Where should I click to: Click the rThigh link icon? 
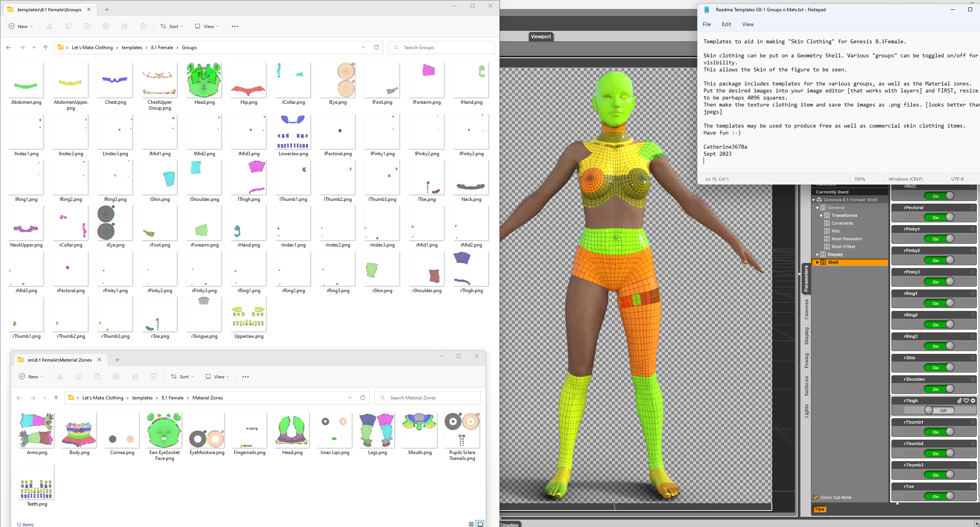pyautogui.click(x=960, y=401)
